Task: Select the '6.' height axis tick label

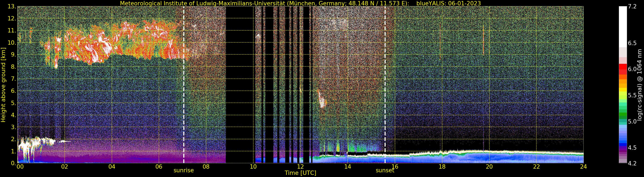Action: click(13, 91)
